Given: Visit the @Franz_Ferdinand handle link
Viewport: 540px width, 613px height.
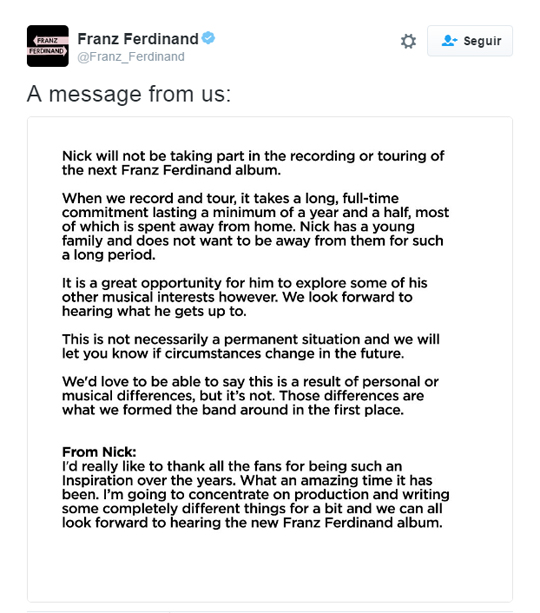Looking at the screenshot, I should coord(131,57).
